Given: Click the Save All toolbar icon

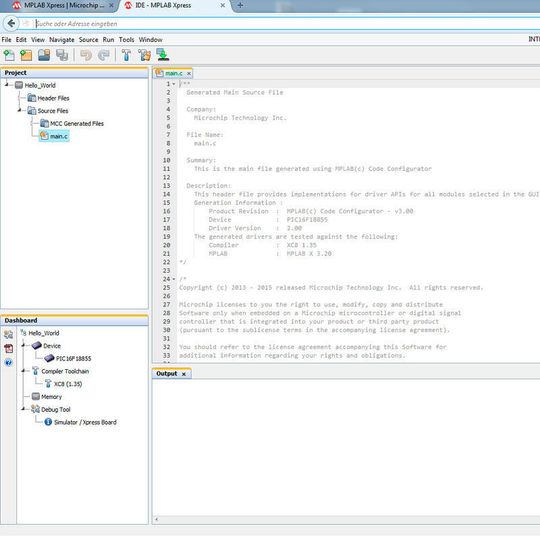Looking at the screenshot, I should 62,55.
